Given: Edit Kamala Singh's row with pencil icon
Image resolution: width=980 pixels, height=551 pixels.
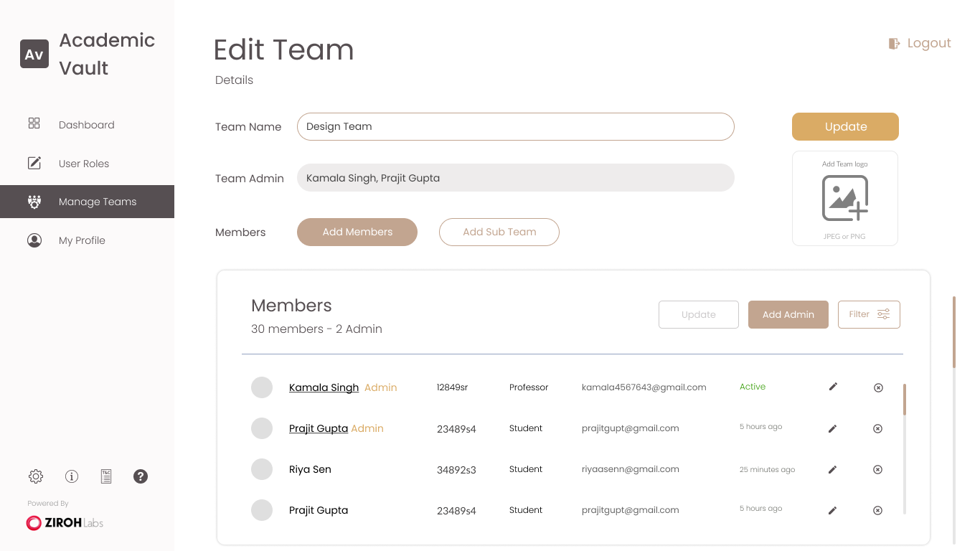Looking at the screenshot, I should point(833,387).
